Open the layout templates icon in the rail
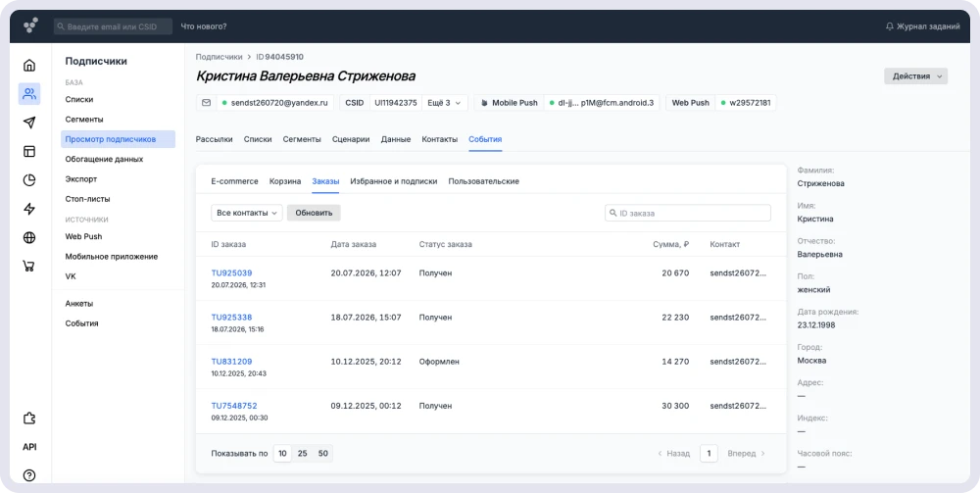The image size is (980, 493). pyautogui.click(x=29, y=151)
